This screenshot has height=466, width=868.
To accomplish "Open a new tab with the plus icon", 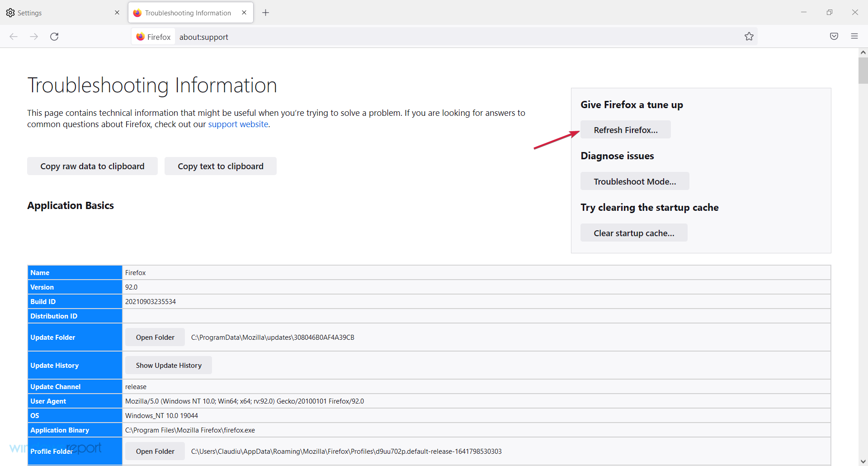I will coord(266,13).
